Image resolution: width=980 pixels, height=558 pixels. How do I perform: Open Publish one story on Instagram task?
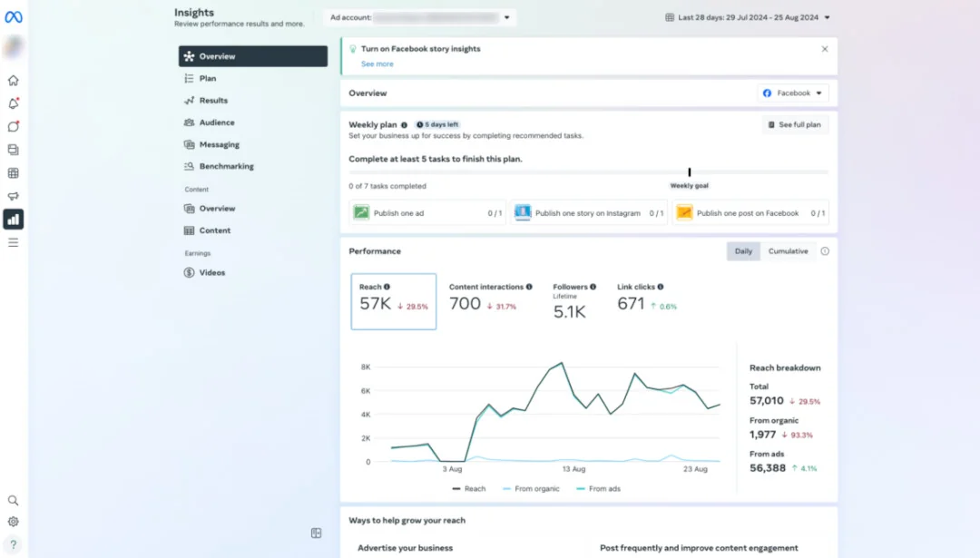[589, 213]
